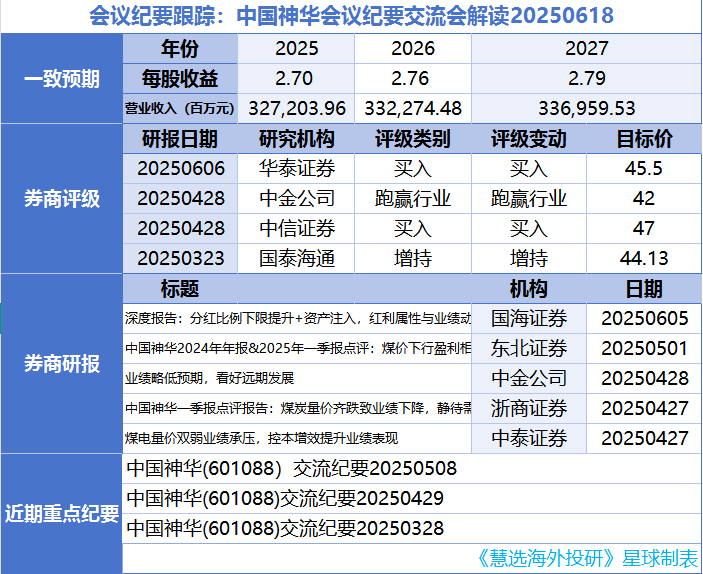Click the 研报日期 column header
Image resolution: width=703 pixels, height=574 pixels.
[180, 139]
